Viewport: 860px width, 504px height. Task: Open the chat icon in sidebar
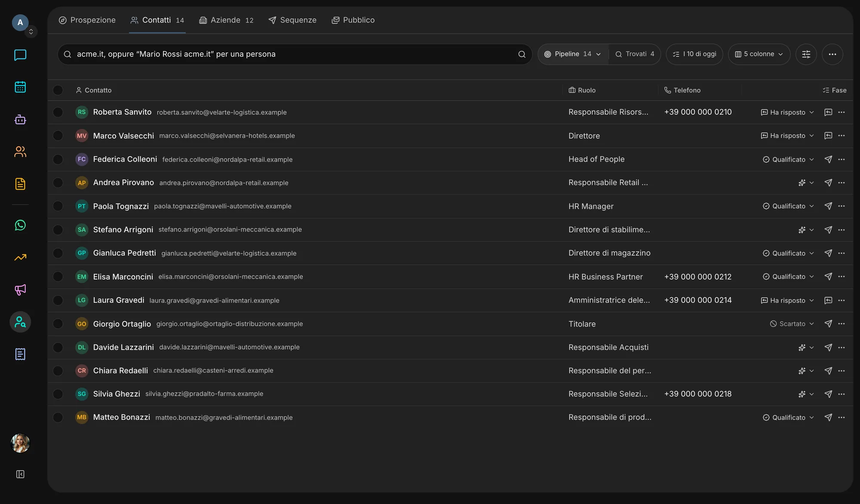20,55
